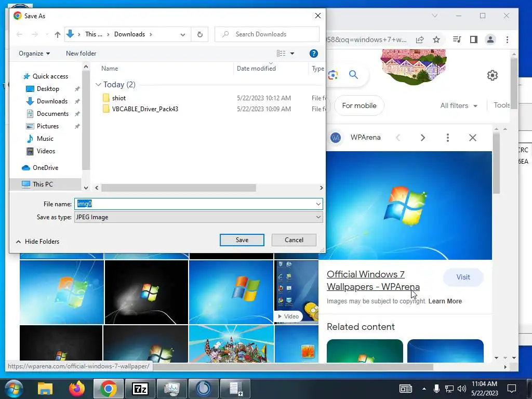532x399 pixels.
Task: Open File name history dropdown
Action: click(x=318, y=204)
